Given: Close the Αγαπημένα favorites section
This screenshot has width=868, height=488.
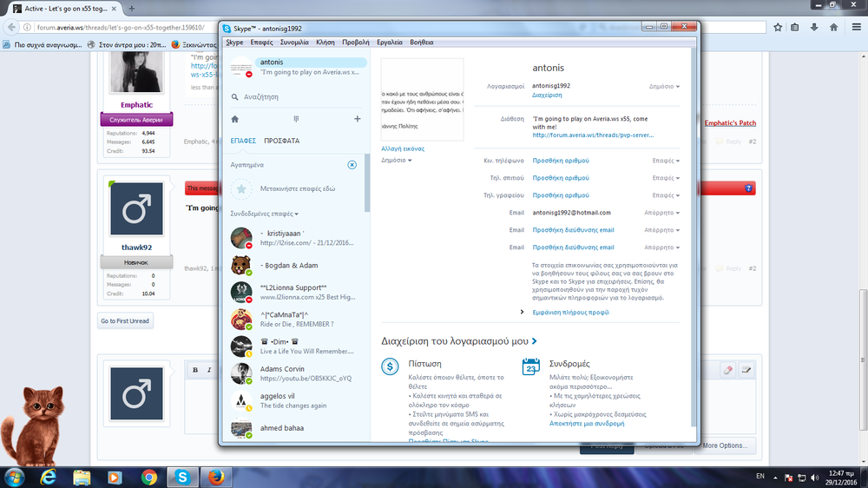Looking at the screenshot, I should (352, 164).
